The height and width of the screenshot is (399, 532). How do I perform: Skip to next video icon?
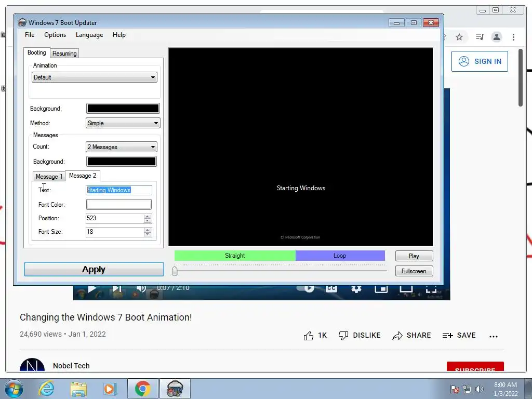click(117, 289)
